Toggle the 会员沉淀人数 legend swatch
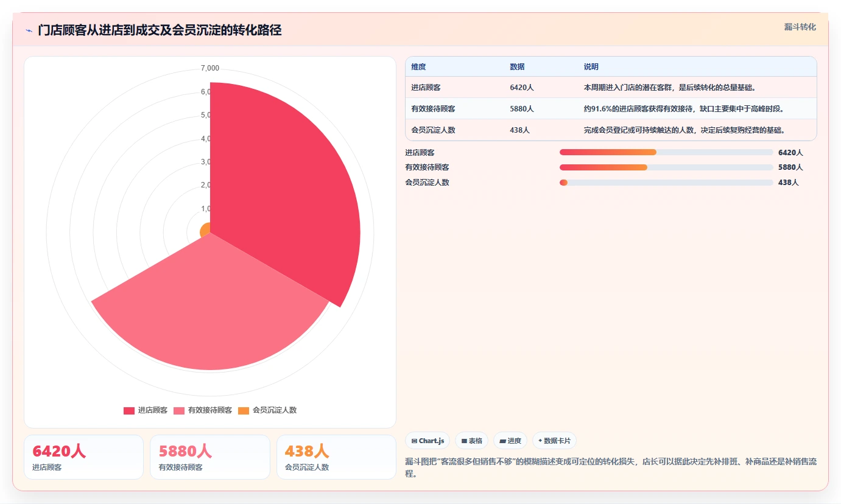Image resolution: width=841 pixels, height=504 pixels. tap(244, 411)
